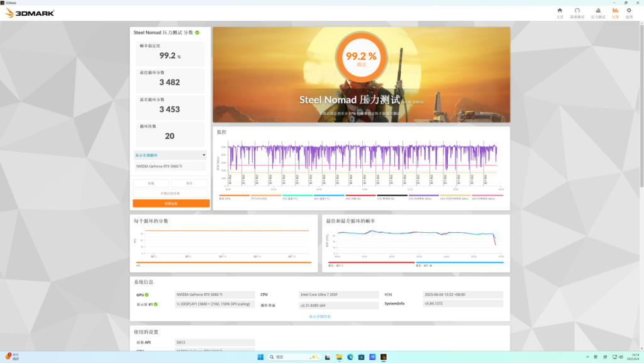Click the orange run-again button

pos(171,203)
